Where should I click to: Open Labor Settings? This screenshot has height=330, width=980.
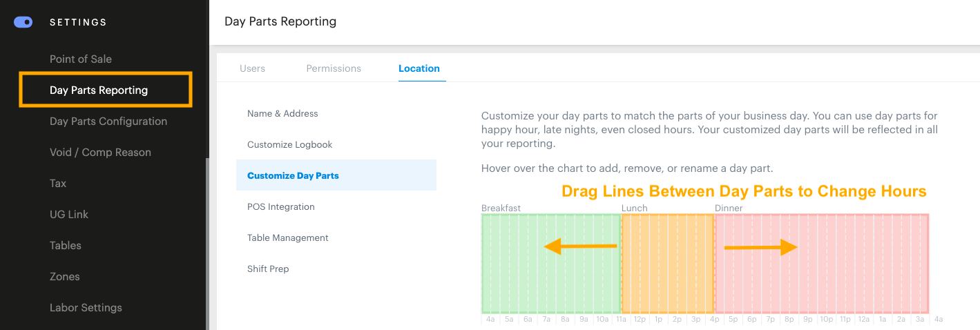86,308
